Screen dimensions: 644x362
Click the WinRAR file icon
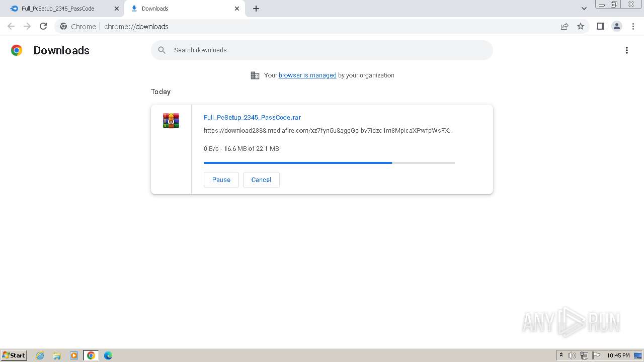[x=171, y=121]
